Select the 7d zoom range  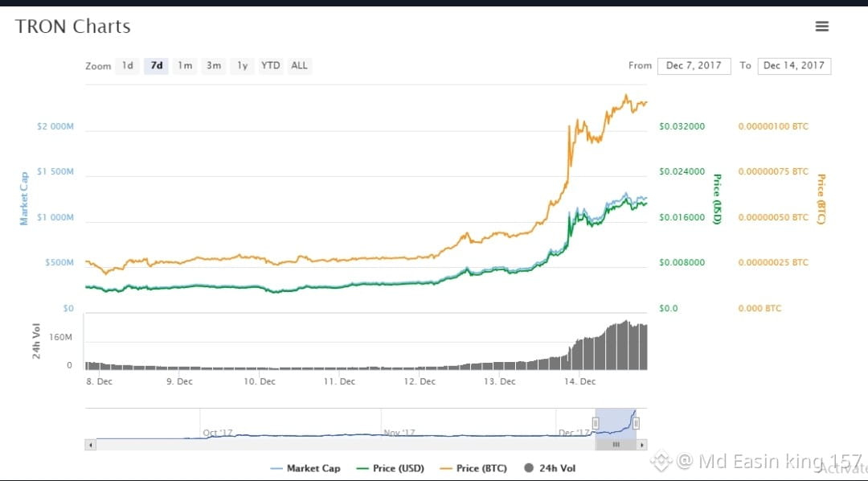click(x=157, y=66)
